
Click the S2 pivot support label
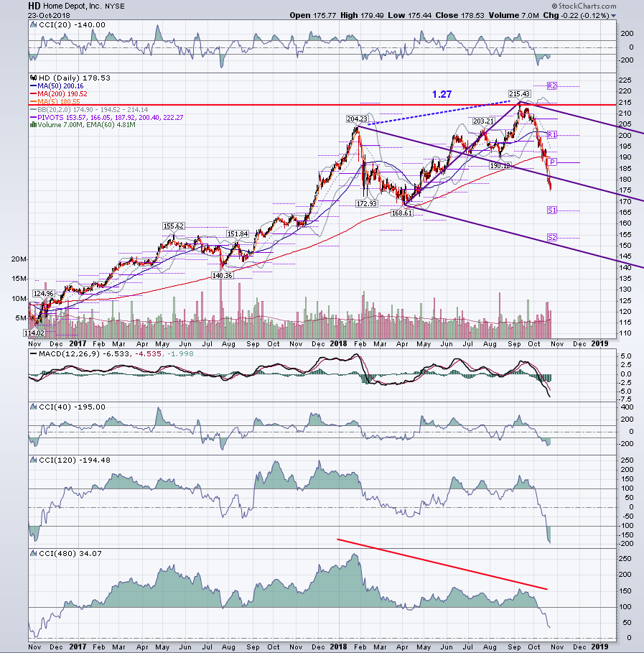tap(551, 237)
